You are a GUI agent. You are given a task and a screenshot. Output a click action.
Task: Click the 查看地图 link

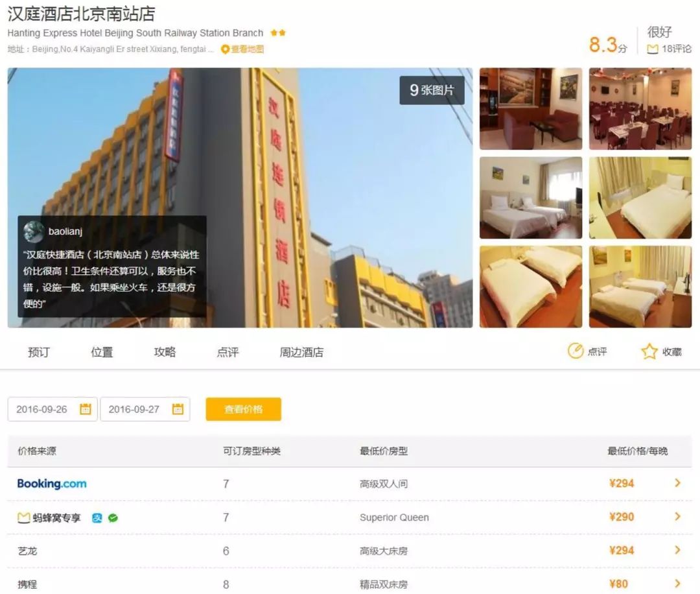[x=248, y=49]
